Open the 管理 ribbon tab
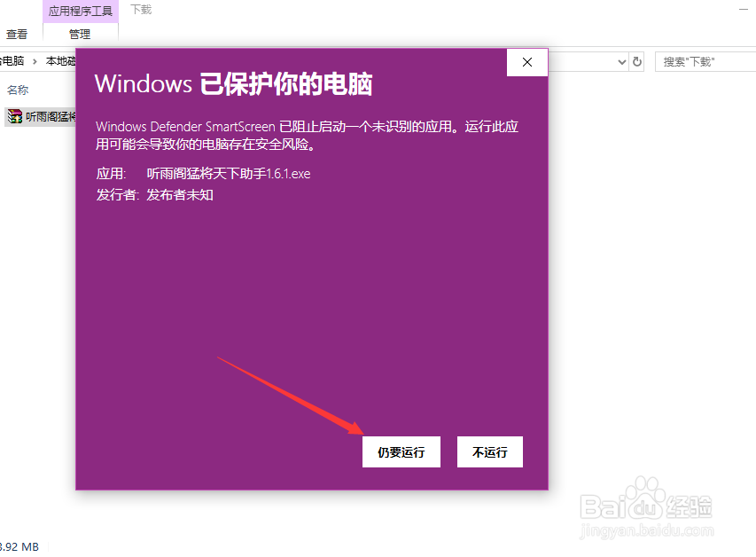The height and width of the screenshot is (557, 756). (x=80, y=35)
